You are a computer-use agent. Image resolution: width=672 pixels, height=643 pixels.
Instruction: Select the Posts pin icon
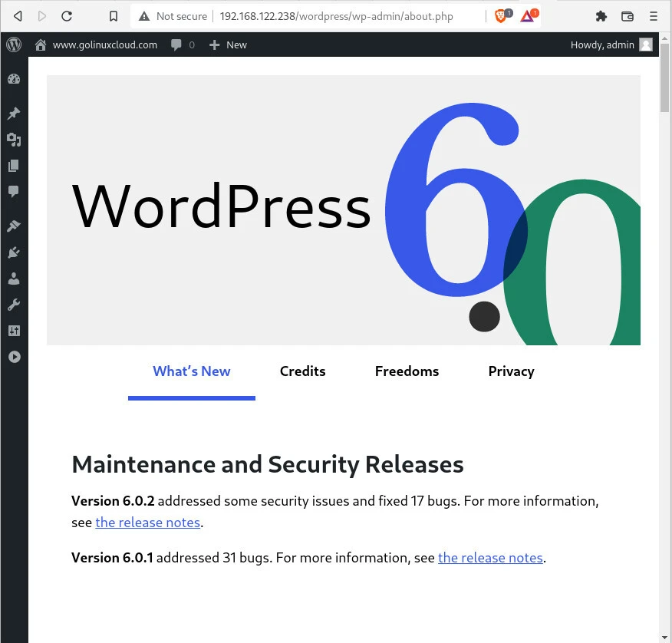pos(14,113)
